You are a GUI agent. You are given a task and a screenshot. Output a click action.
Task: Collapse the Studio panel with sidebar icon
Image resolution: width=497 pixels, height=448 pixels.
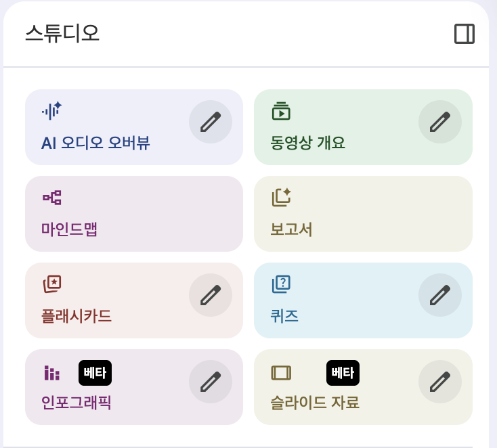[x=464, y=34]
